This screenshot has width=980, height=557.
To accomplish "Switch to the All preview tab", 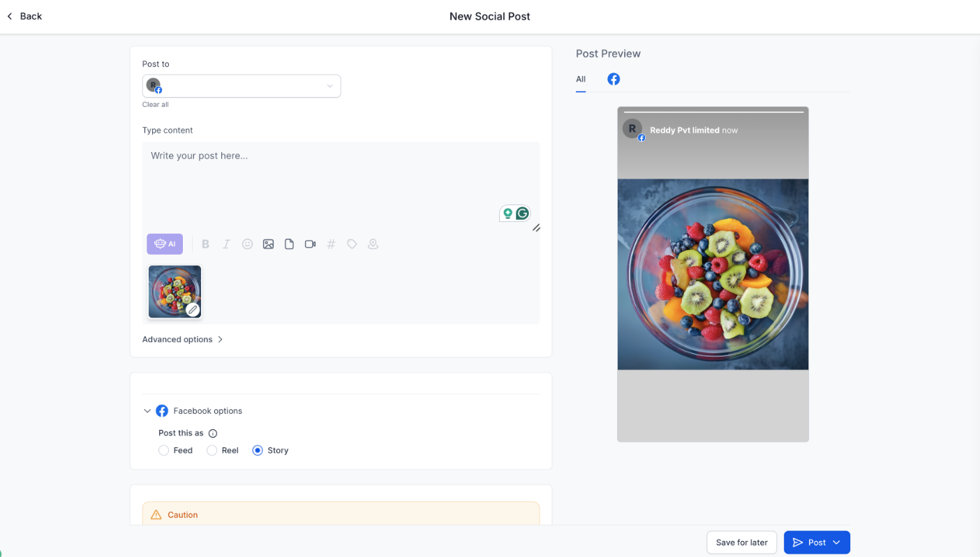I will pos(581,80).
